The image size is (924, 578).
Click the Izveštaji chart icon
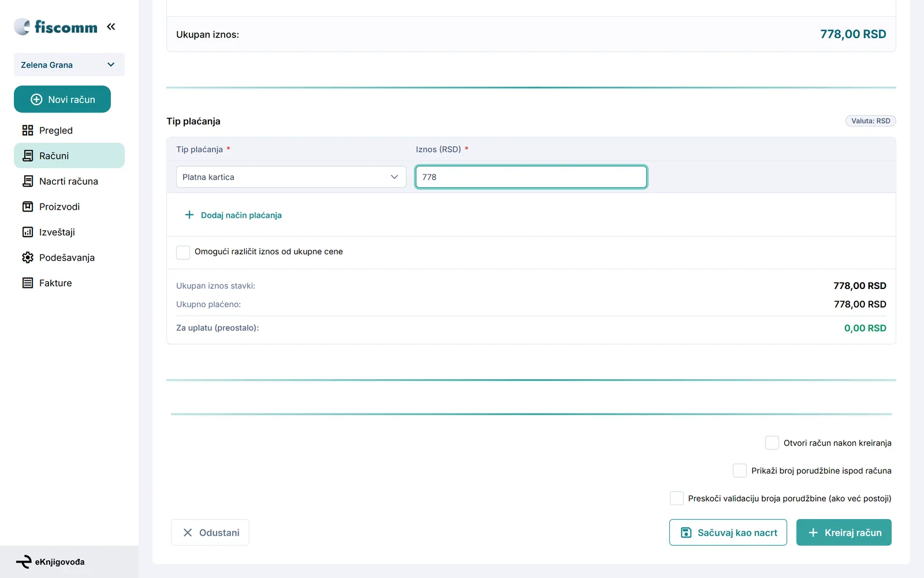[28, 232]
